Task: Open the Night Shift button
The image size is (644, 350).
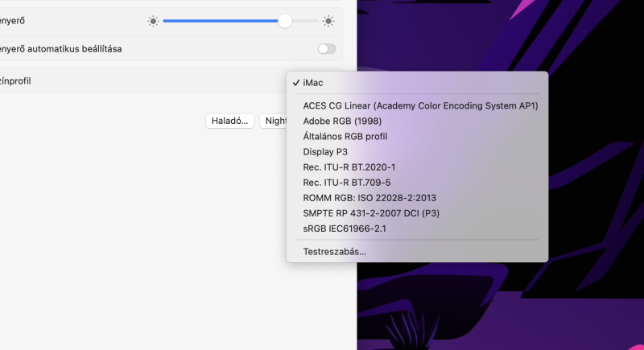Action: tap(274, 121)
